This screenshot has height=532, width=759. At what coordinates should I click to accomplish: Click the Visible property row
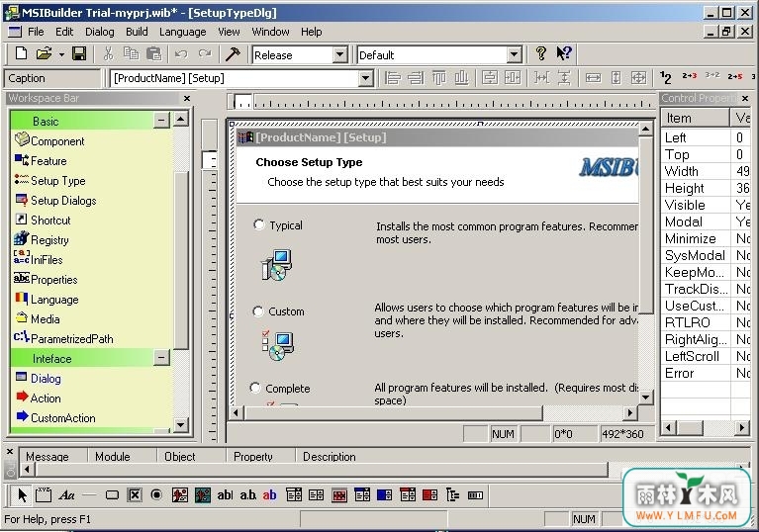706,205
